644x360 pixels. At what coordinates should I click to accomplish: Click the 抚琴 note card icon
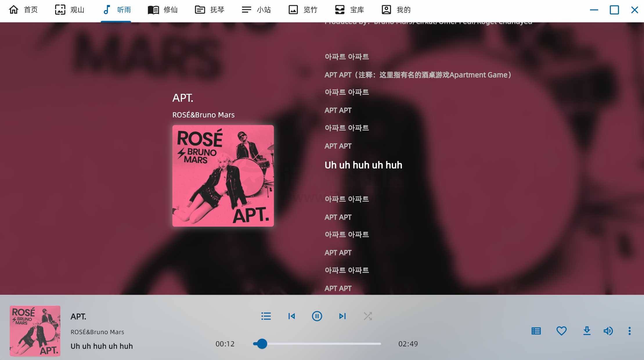200,10
